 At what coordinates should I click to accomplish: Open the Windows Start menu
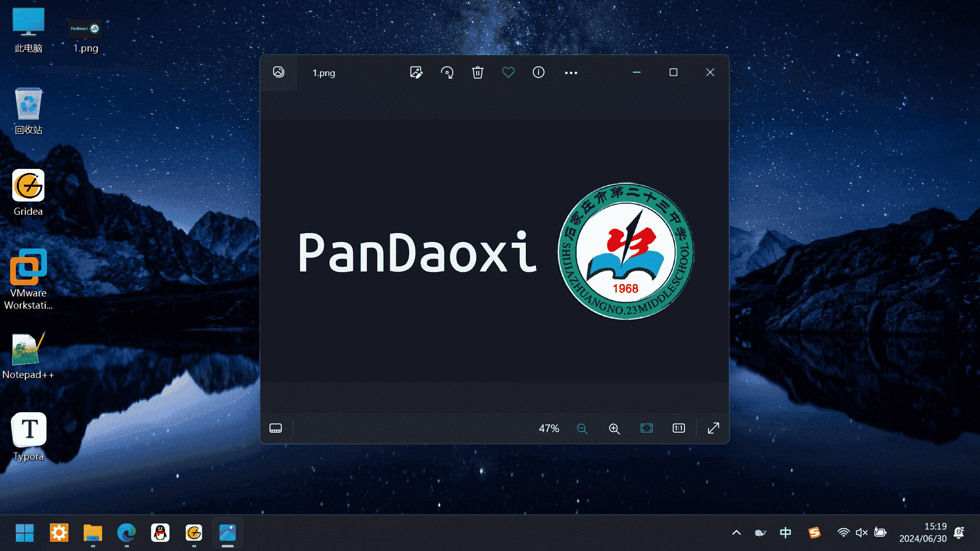[24, 533]
